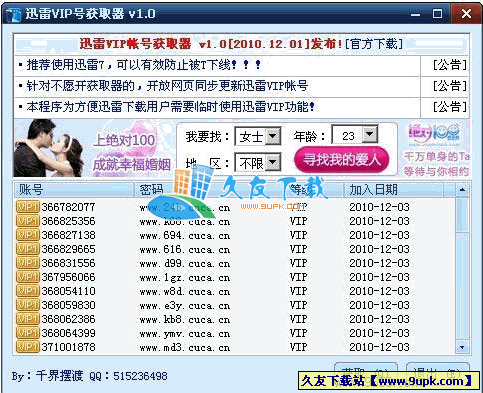Click VIP badge icon beside account 368054110
This screenshot has width=483, height=393.
[x=28, y=291]
